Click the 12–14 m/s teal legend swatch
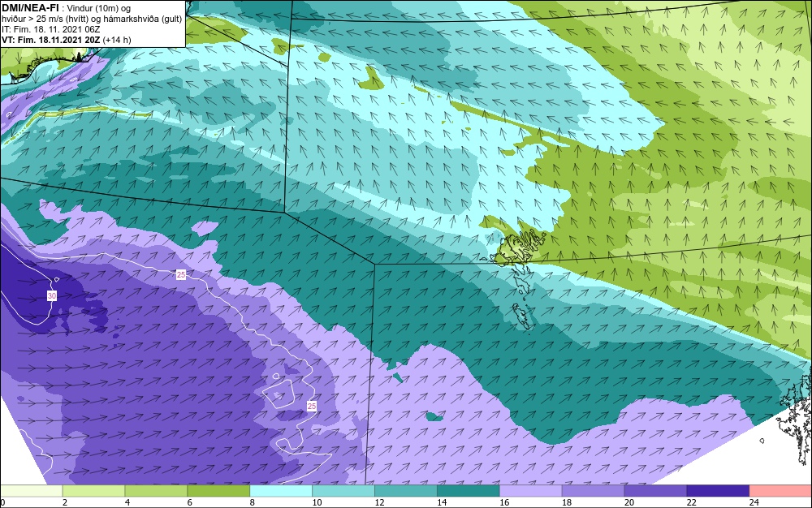The image size is (812, 508). (405, 491)
